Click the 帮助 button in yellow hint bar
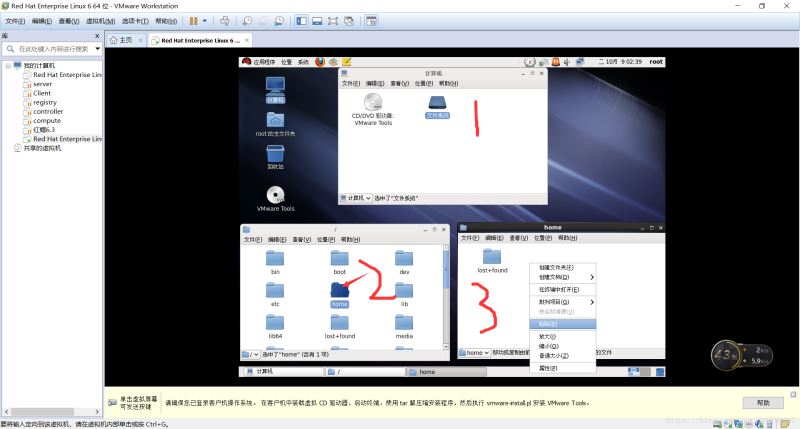Image resolution: width=800 pixels, height=429 pixels. [x=763, y=402]
